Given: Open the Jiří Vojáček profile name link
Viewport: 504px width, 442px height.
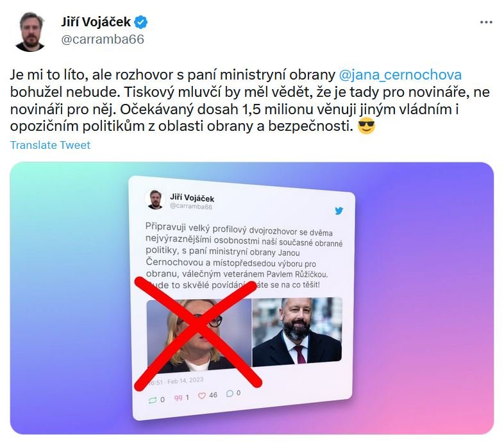Looking at the screenshot, I should (x=96, y=22).
